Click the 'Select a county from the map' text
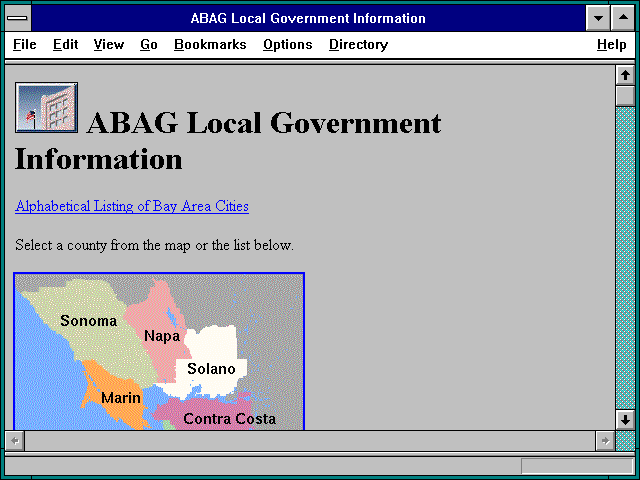Viewport: 640px width, 480px height. (x=154, y=245)
